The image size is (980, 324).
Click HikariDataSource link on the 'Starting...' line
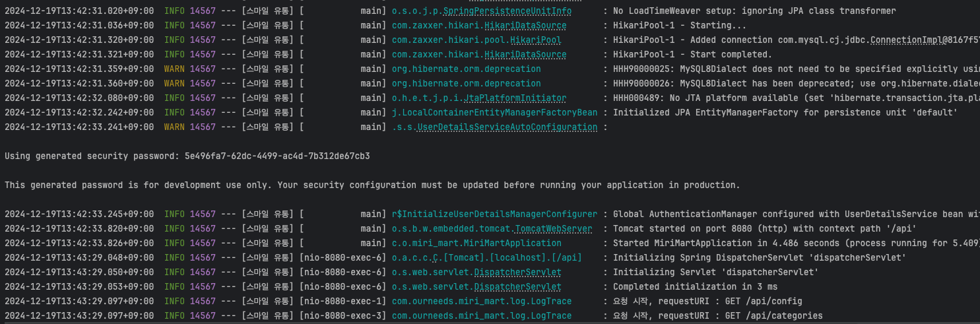525,26
